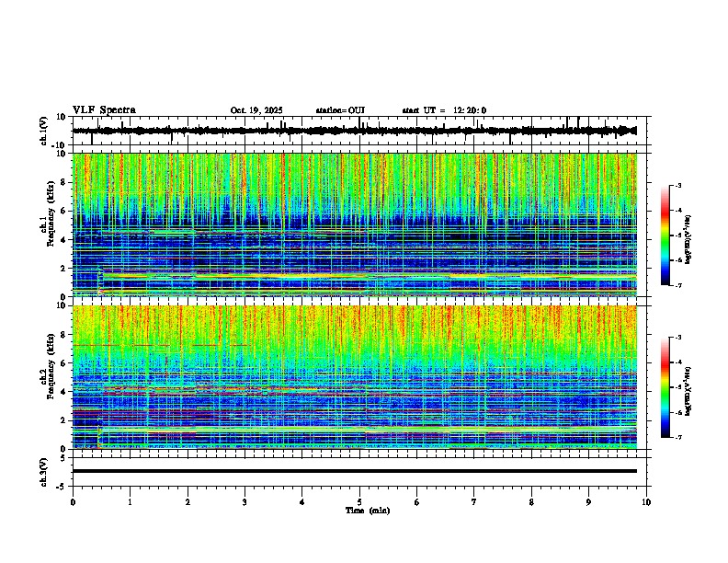Click time axis tick label "3"
This screenshot has height=563, width=728.
coord(245,502)
